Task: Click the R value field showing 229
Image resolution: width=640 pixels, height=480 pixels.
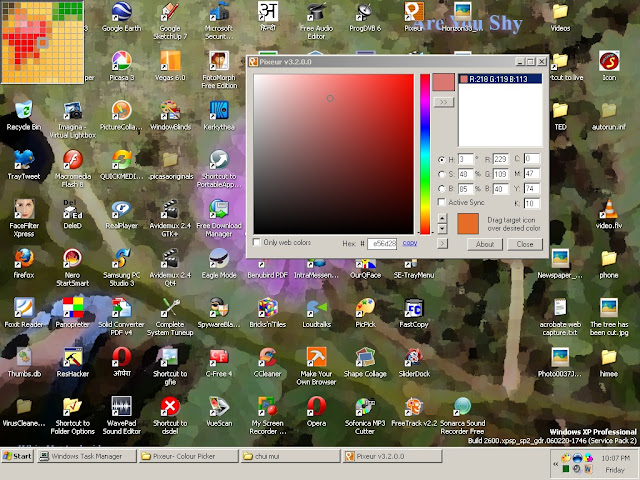Action: click(x=500, y=159)
